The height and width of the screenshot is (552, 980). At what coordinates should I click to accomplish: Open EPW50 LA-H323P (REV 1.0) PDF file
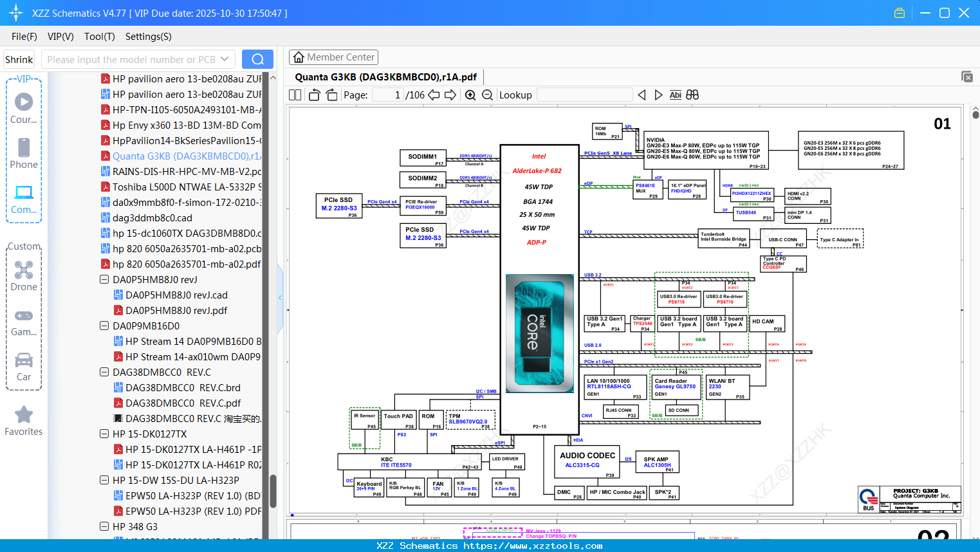[187, 511]
